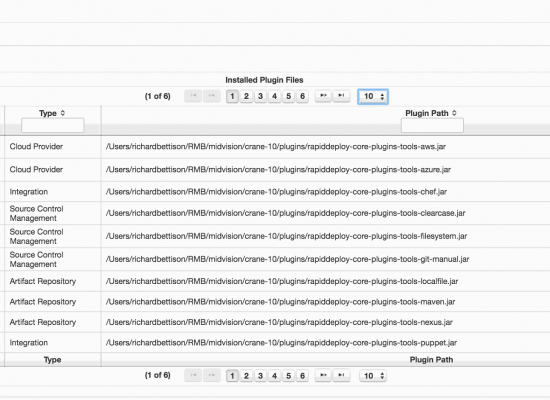This screenshot has height=400, width=550.
Task: Focus the Type filter input field
Action: [x=53, y=125]
